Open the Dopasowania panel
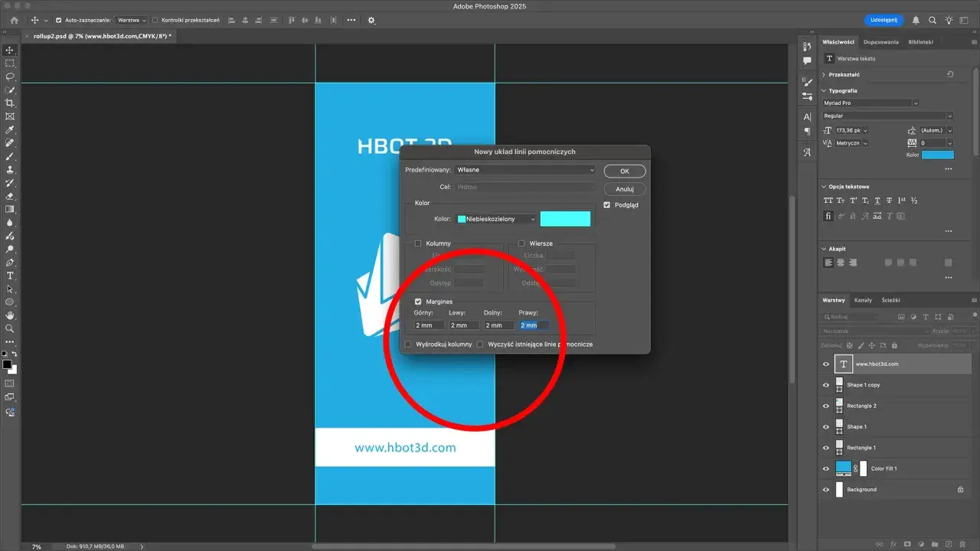This screenshot has width=980, height=551. 882,41
